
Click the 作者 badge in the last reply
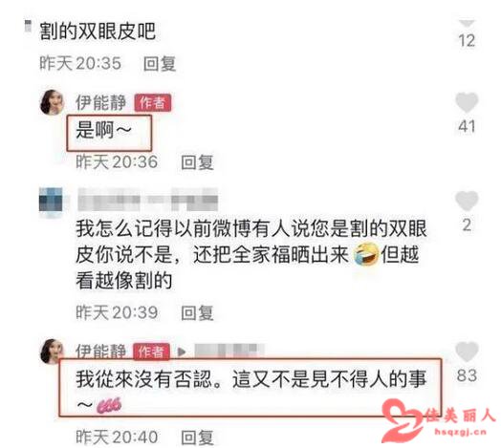tap(151, 352)
